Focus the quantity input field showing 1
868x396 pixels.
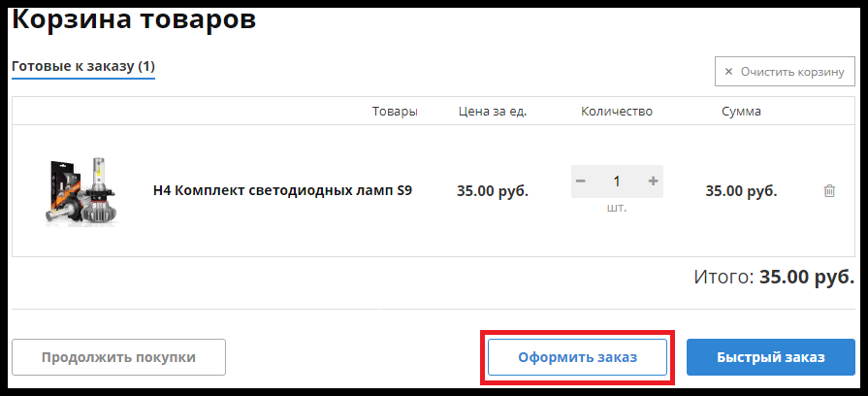click(617, 181)
